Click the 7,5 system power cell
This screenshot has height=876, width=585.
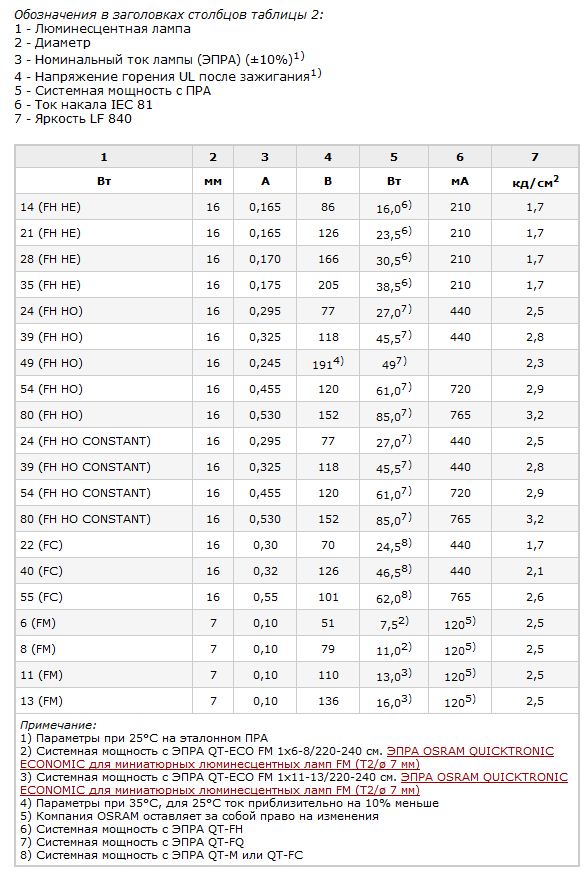coord(394,623)
